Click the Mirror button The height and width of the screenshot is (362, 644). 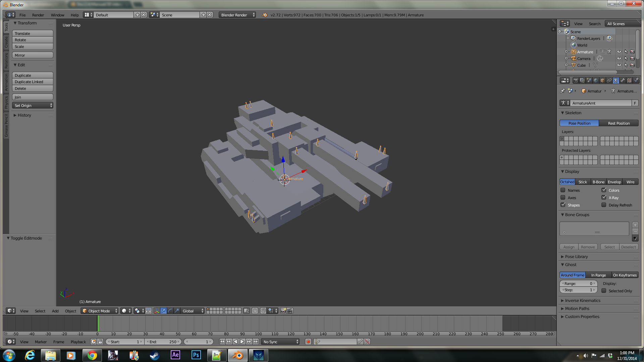click(x=33, y=55)
